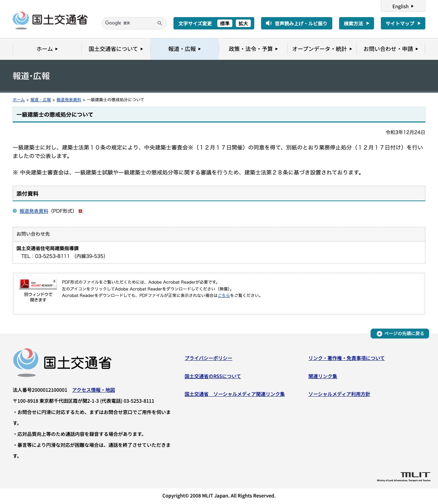The width and height of the screenshot is (438, 504).
Task: Go to ホーム via the breadcrumb
Action: [18, 100]
